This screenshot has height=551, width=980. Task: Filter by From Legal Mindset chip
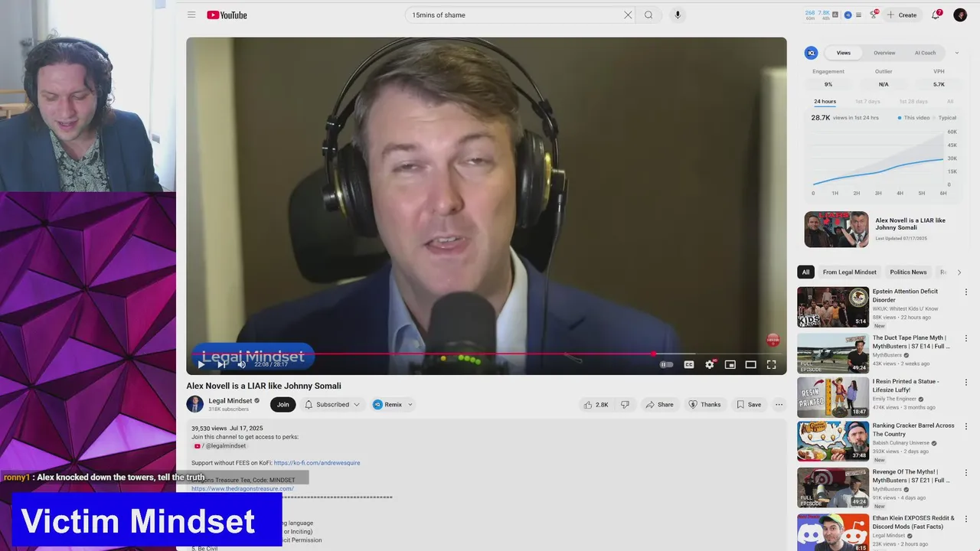tap(849, 272)
